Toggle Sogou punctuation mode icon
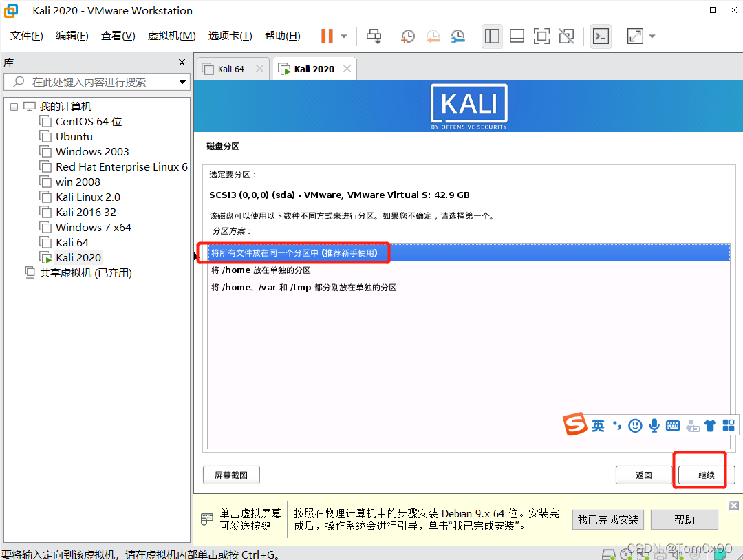The width and height of the screenshot is (743, 560). pos(617,426)
